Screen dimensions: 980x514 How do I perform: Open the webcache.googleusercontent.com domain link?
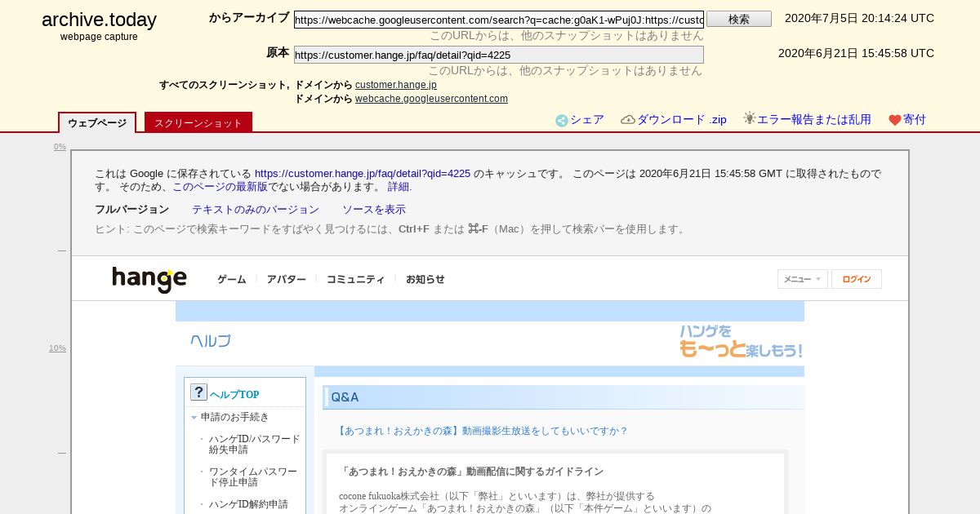pos(431,99)
